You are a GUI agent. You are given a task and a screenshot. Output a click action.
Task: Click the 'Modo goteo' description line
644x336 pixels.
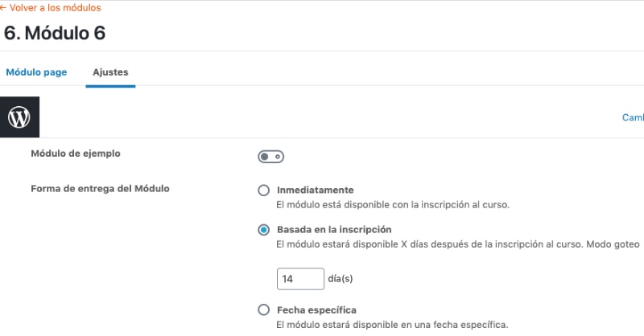[x=457, y=244]
